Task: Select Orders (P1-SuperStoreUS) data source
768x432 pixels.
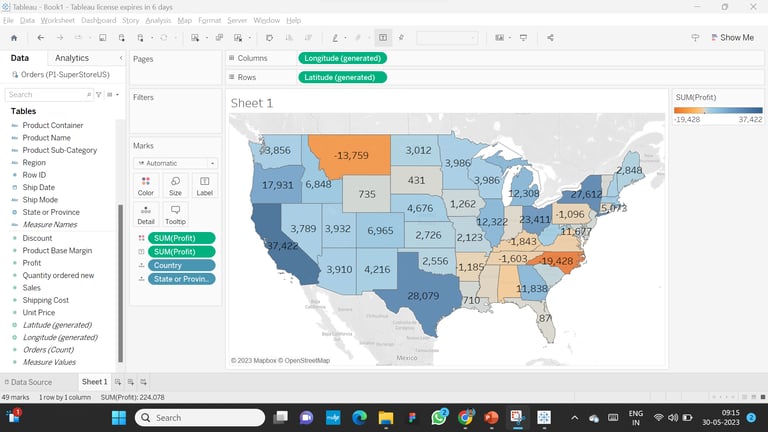Action: tap(61, 74)
